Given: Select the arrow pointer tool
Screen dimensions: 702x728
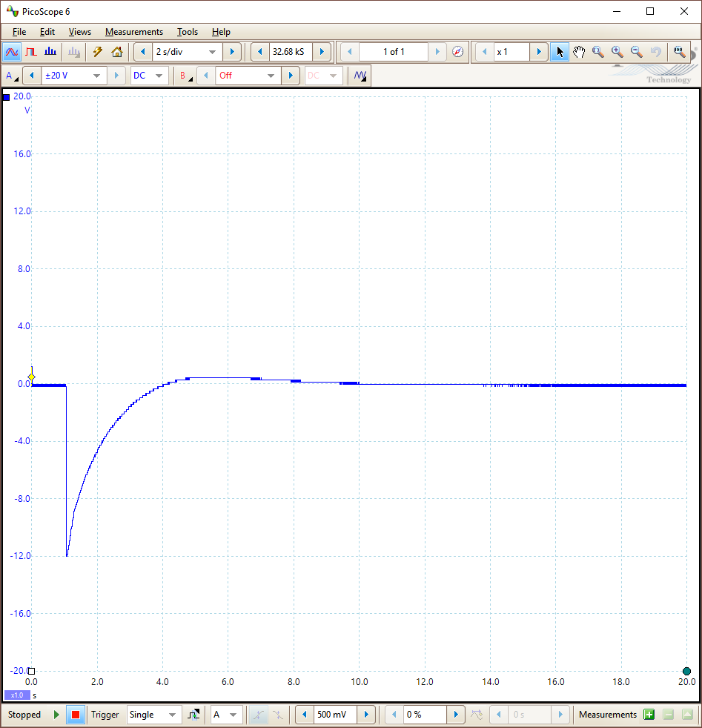Looking at the screenshot, I should click(x=560, y=52).
